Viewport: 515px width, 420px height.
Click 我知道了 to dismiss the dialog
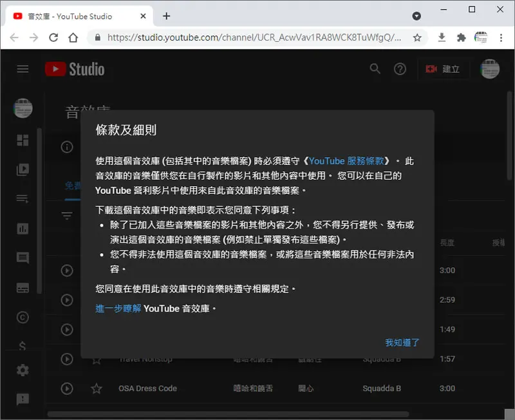pyautogui.click(x=402, y=343)
